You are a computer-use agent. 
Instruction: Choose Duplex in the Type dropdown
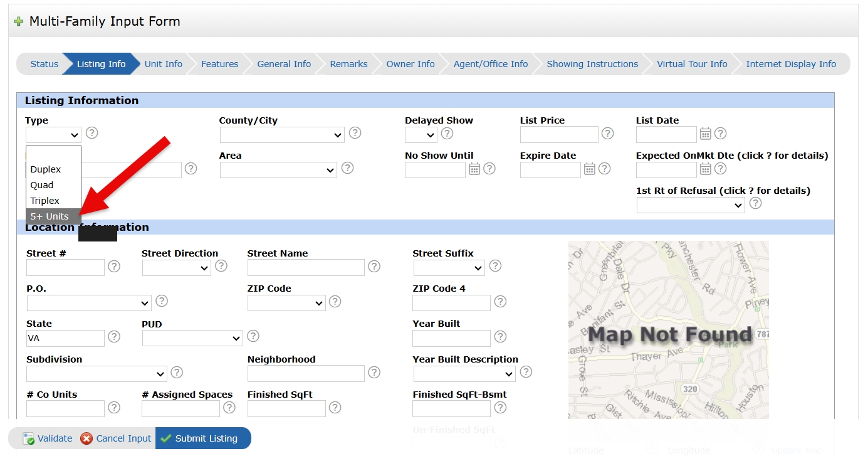click(46, 169)
